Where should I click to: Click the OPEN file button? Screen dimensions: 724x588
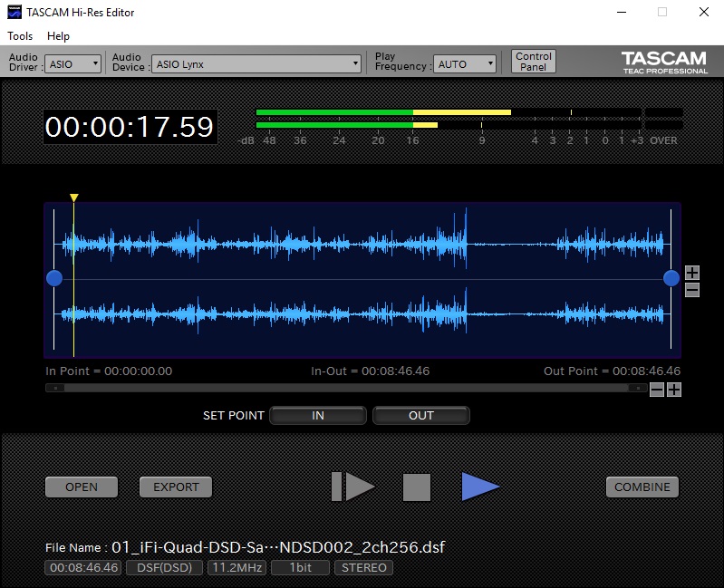point(82,487)
